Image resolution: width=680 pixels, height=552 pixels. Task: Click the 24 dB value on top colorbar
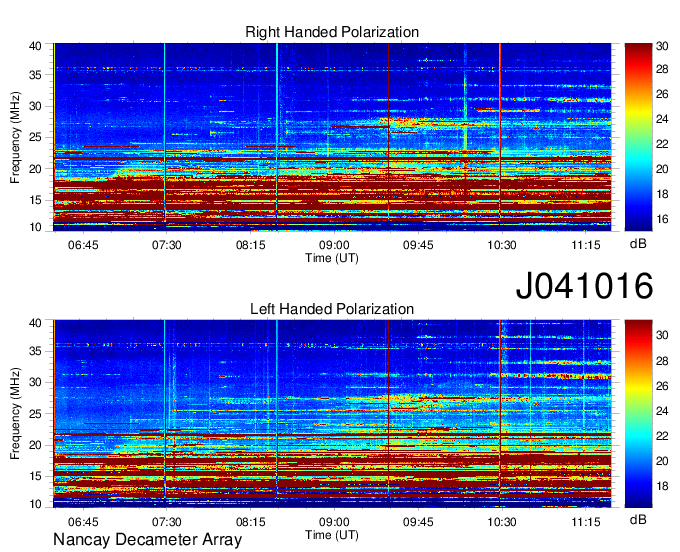click(x=662, y=119)
